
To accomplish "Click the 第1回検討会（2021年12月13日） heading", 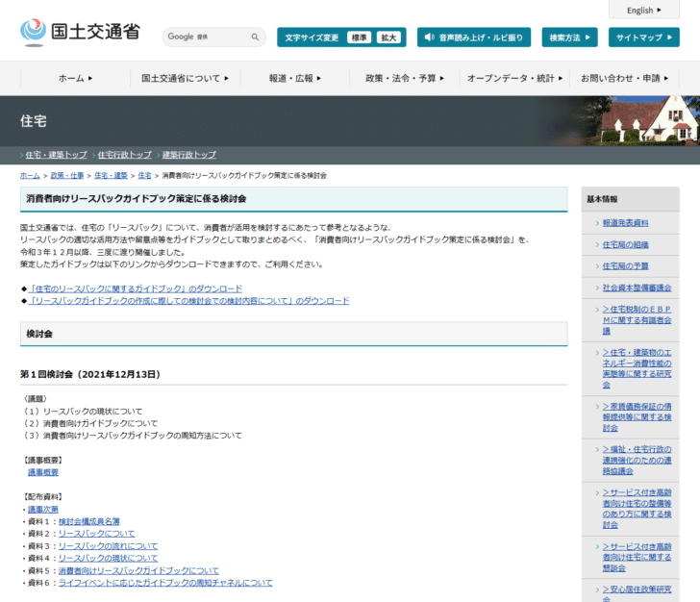I will [90, 374].
